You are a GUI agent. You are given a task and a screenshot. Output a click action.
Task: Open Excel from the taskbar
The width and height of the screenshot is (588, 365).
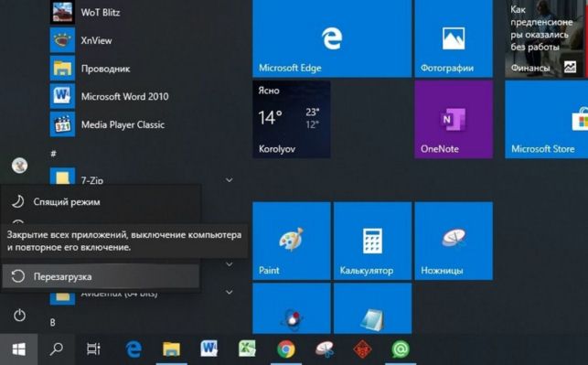pyautogui.click(x=248, y=349)
